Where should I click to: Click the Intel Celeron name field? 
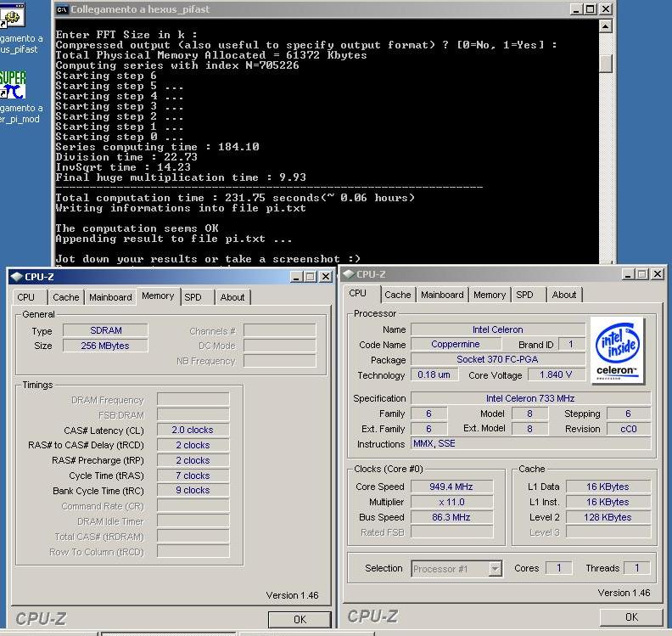click(497, 329)
